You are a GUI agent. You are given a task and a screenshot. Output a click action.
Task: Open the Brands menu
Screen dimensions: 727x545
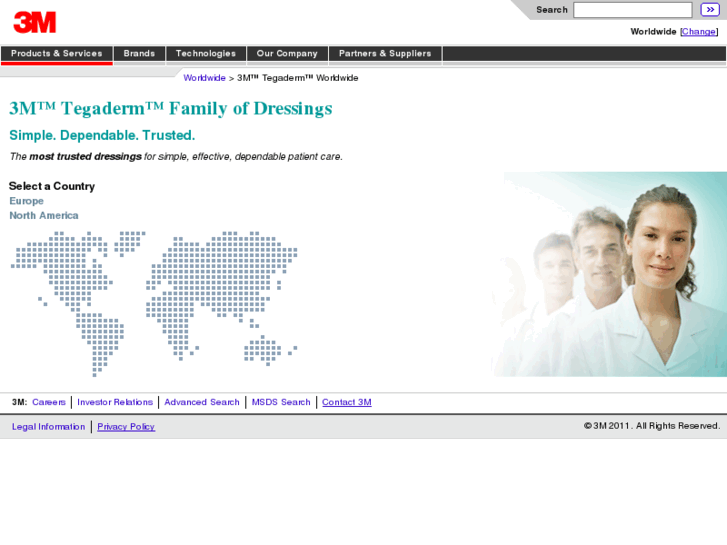[139, 53]
